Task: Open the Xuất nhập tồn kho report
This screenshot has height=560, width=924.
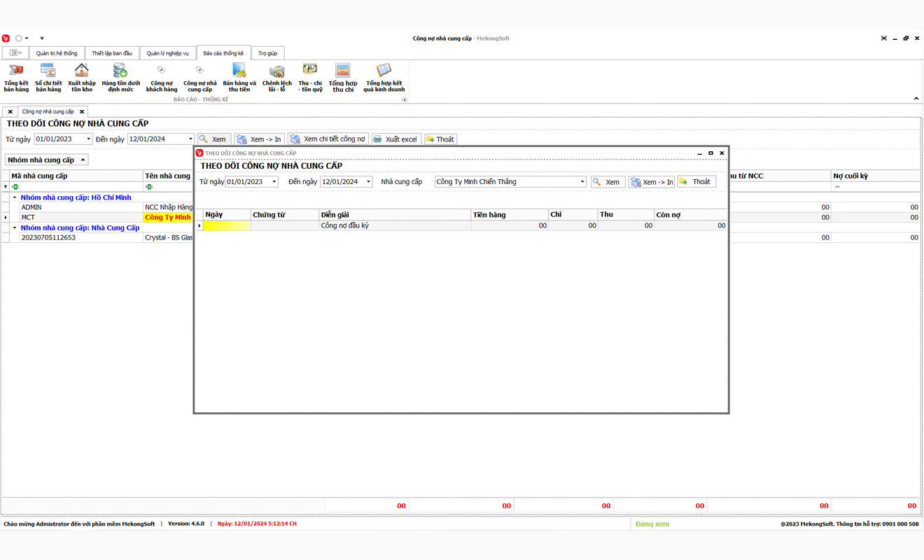Action: [x=82, y=78]
